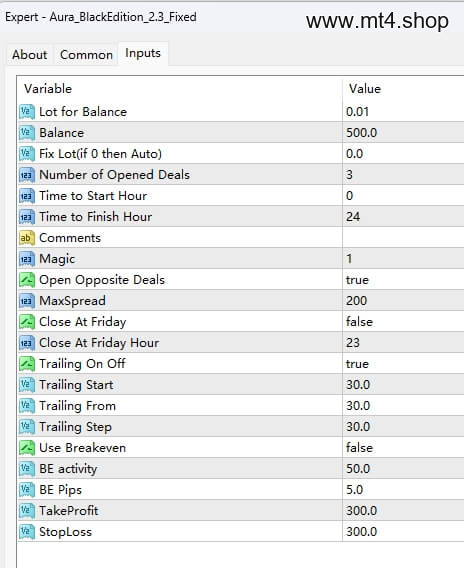Open the About tab

coord(30,55)
